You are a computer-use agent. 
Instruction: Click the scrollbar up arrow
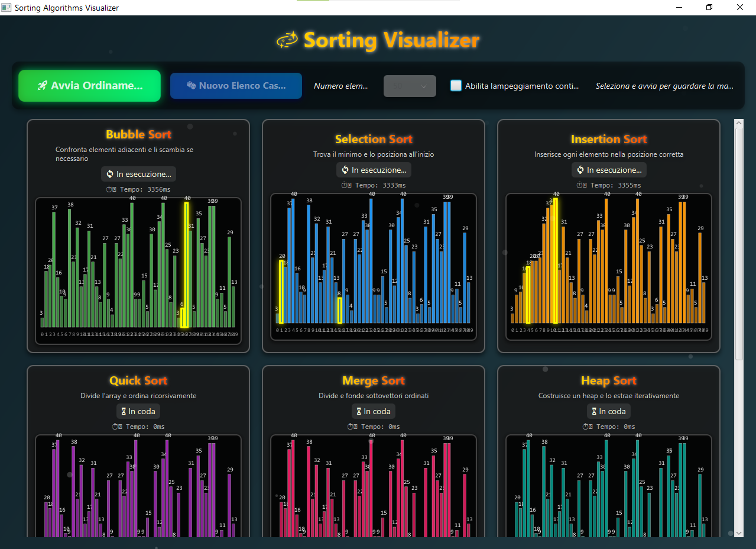point(738,122)
